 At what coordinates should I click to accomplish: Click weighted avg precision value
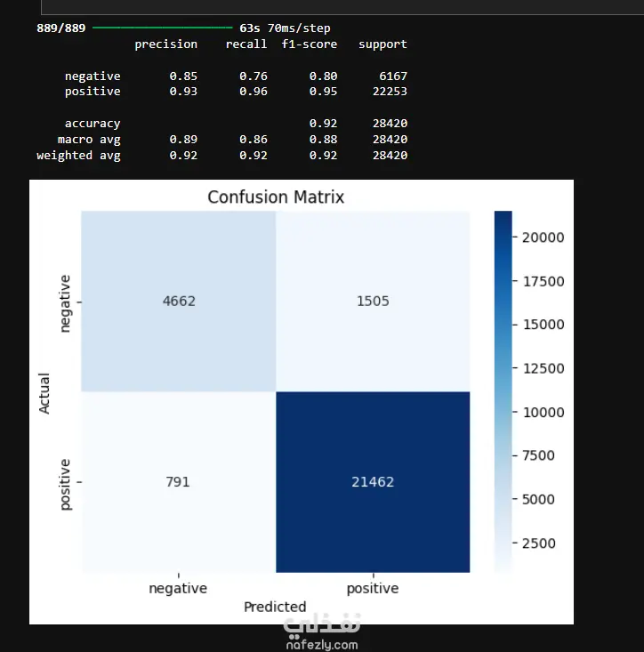pyautogui.click(x=183, y=155)
